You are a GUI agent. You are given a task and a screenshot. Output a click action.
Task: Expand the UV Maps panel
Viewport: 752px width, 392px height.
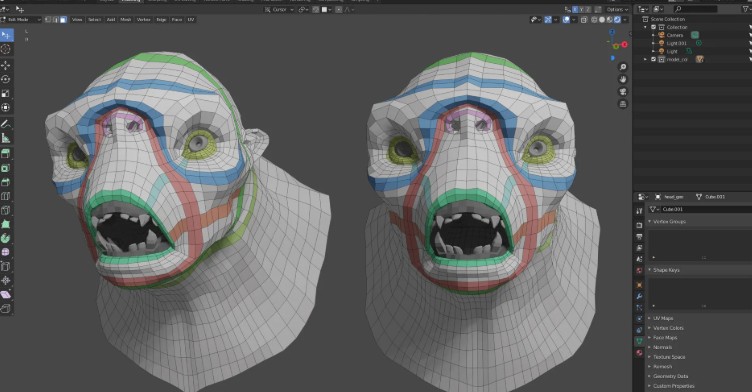(650, 318)
